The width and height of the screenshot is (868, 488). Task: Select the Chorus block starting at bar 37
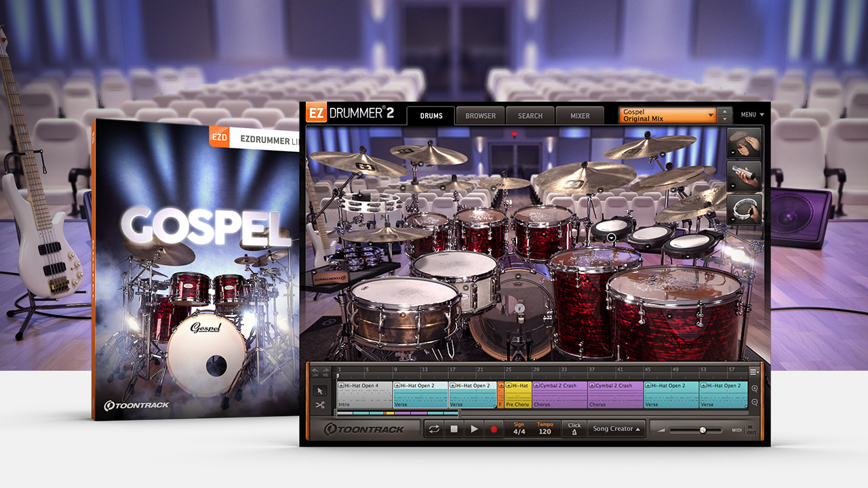click(615, 395)
